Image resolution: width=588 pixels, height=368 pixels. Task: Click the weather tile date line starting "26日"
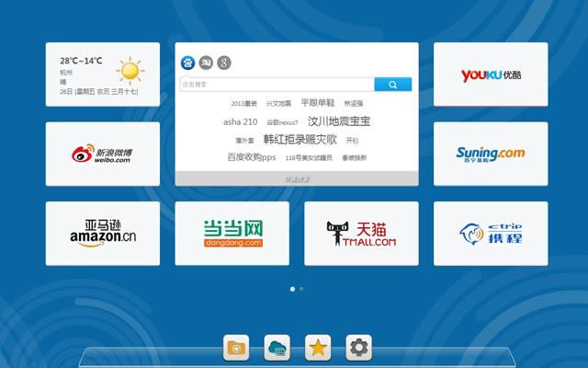pyautogui.click(x=98, y=92)
